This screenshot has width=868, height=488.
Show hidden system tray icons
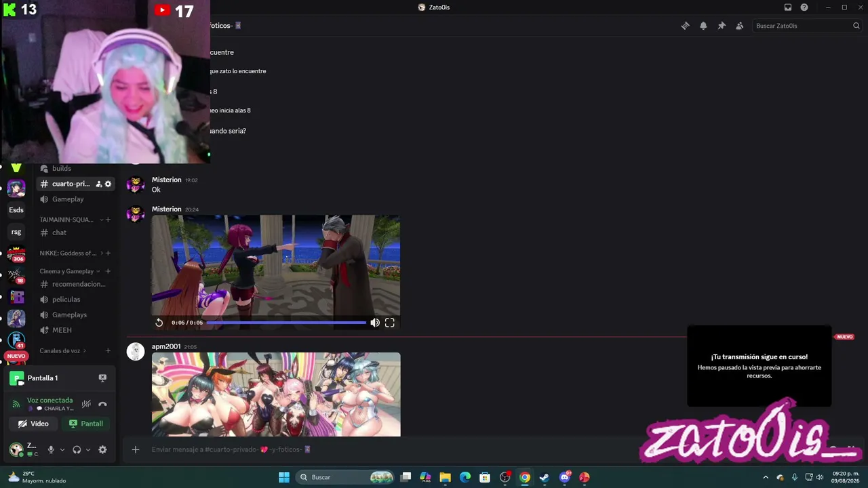tap(766, 477)
